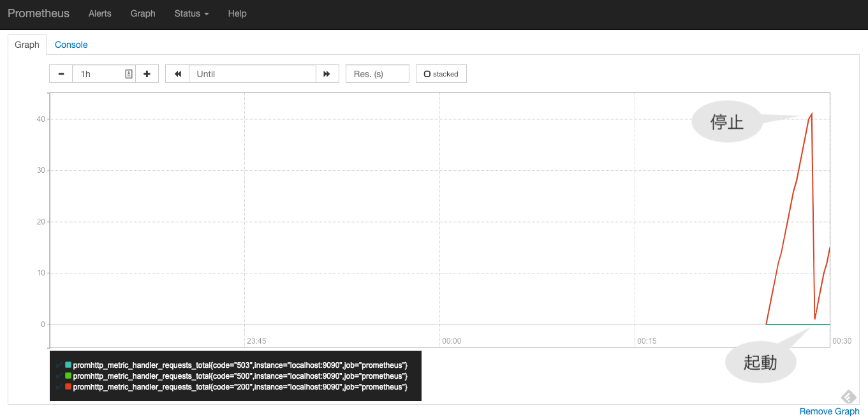Click the Remove Graph link
The width and height of the screenshot is (868, 417).
830,411
